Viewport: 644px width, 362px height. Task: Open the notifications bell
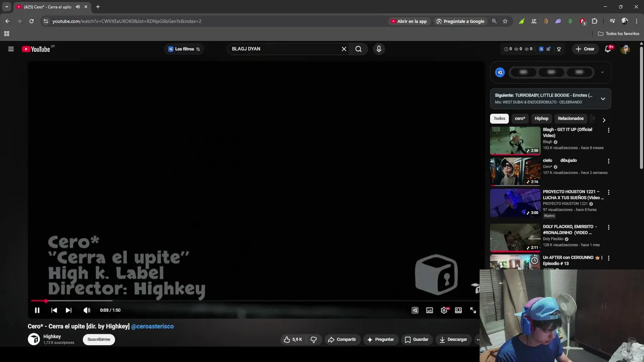tap(608, 49)
